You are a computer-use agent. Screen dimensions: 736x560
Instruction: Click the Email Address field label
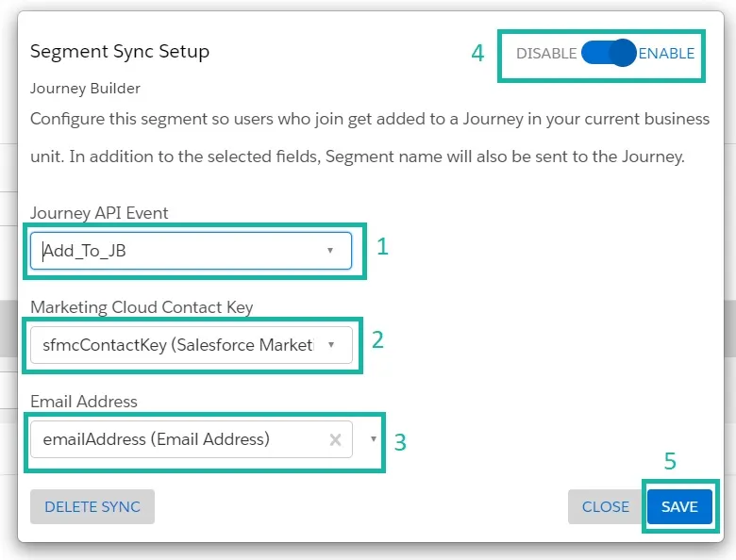click(84, 402)
